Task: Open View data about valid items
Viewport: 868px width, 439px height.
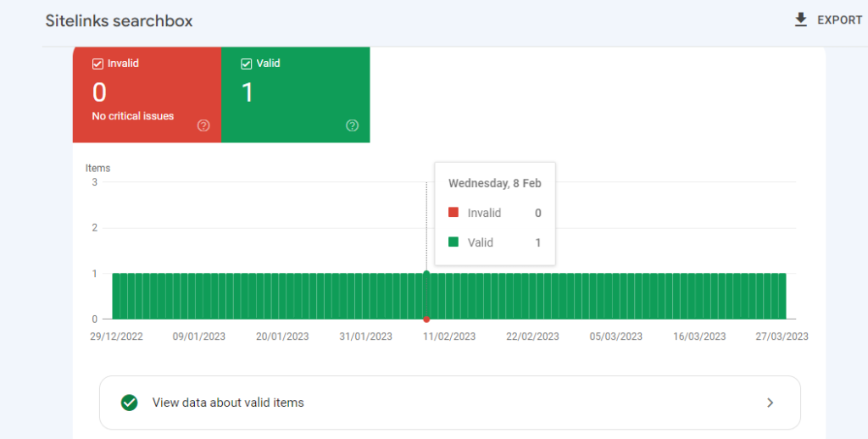Action: point(449,403)
